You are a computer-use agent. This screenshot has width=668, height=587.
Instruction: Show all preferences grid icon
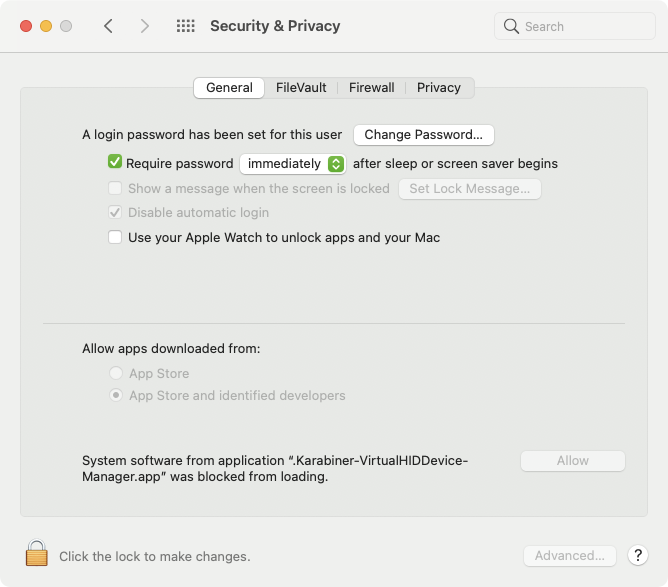(x=185, y=26)
